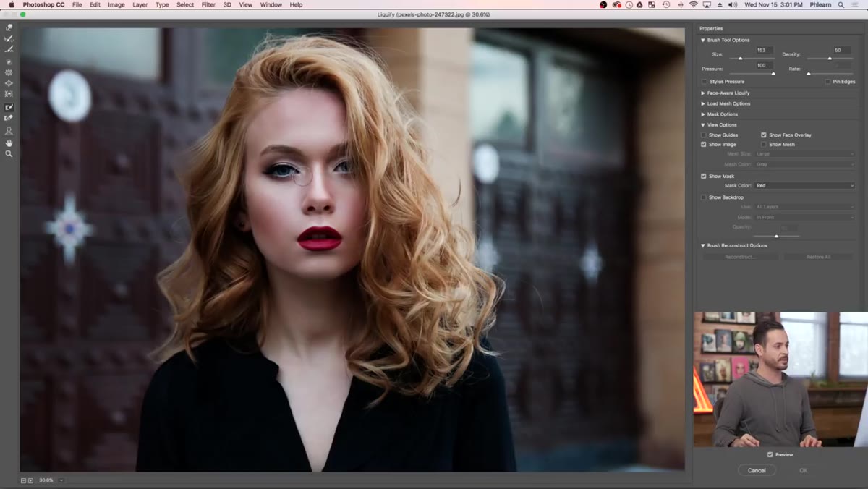Open the Image menu
The width and height of the screenshot is (868, 489).
point(116,4)
